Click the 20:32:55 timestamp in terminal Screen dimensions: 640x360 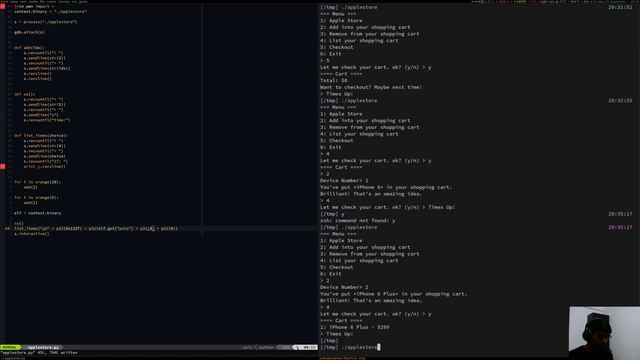point(620,100)
